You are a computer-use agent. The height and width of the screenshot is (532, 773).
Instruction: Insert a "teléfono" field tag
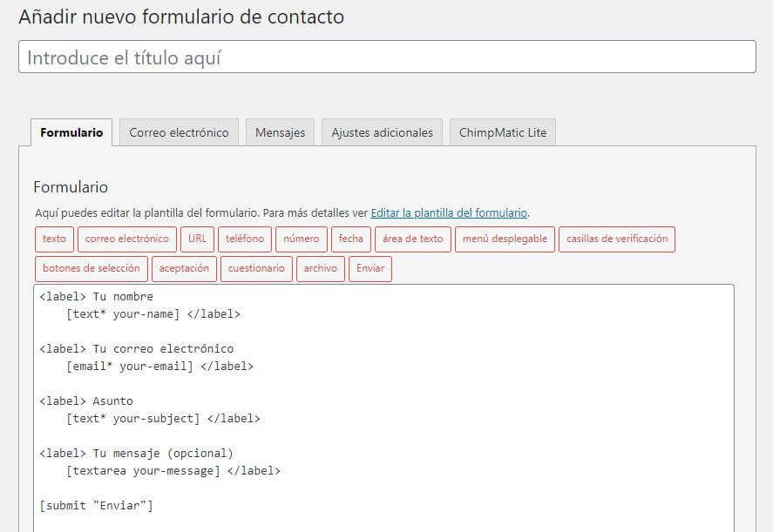click(244, 239)
